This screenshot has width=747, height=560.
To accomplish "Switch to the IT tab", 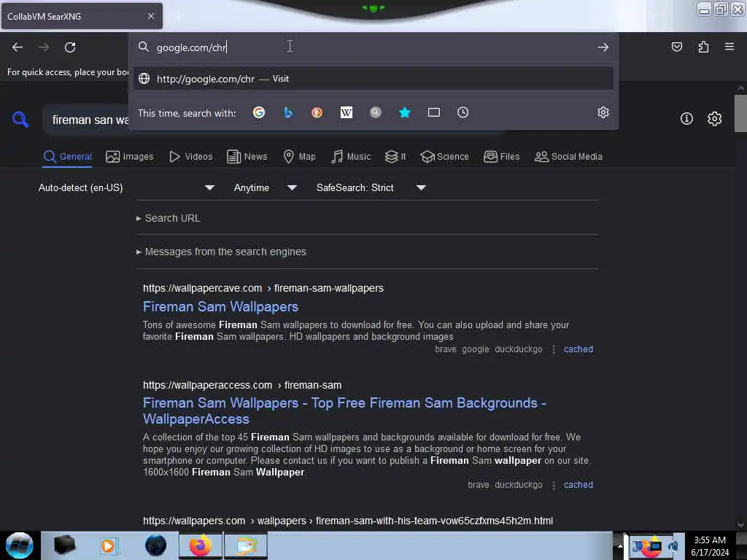I will tap(395, 157).
